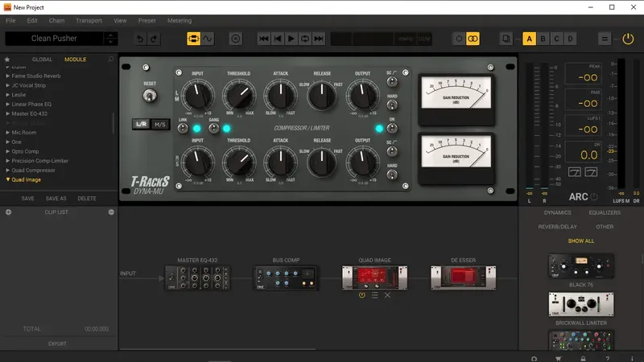This screenshot has height=362, width=644.
Task: Open the File menu
Action: [x=10, y=21]
